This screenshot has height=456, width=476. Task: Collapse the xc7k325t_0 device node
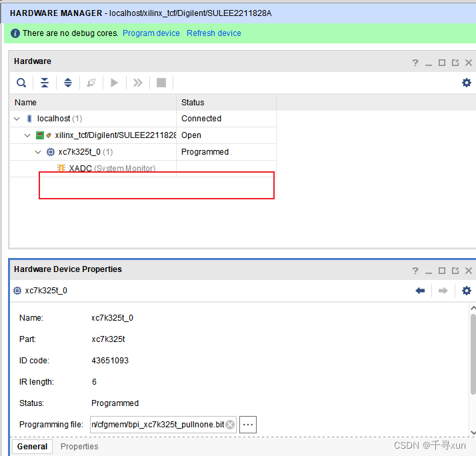tap(38, 152)
